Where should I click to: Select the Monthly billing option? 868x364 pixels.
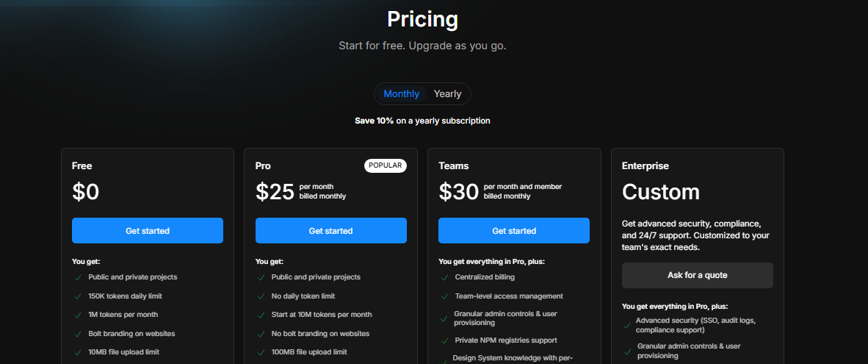[x=401, y=94]
